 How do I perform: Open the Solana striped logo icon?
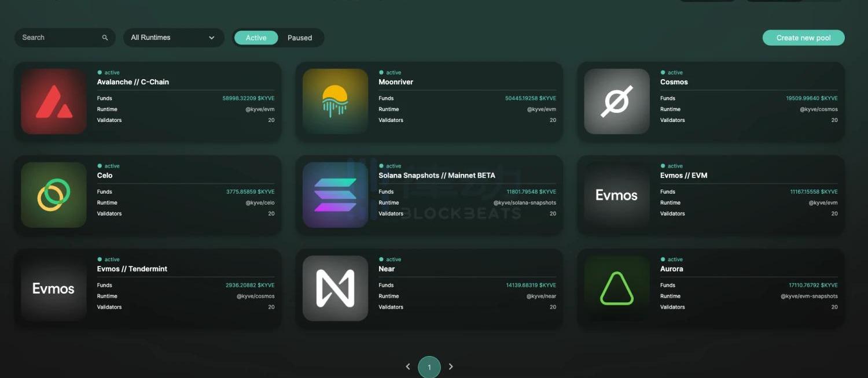pos(335,195)
